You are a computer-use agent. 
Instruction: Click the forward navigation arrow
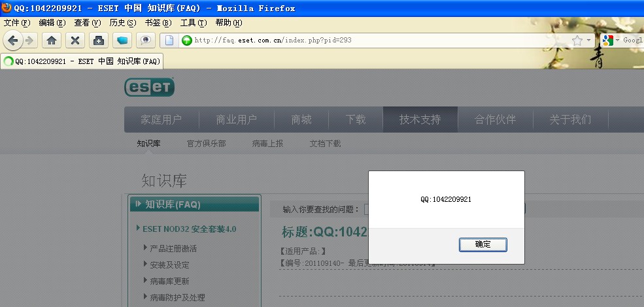[x=29, y=40]
